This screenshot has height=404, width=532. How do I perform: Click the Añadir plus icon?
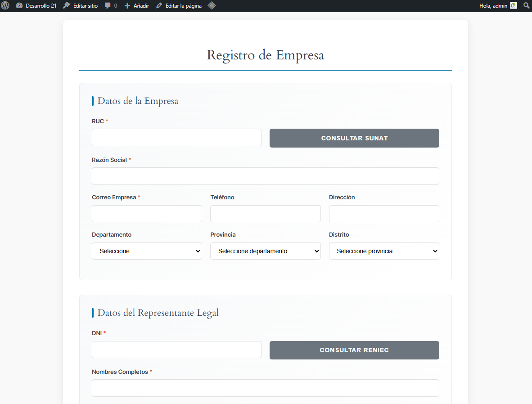127,6
